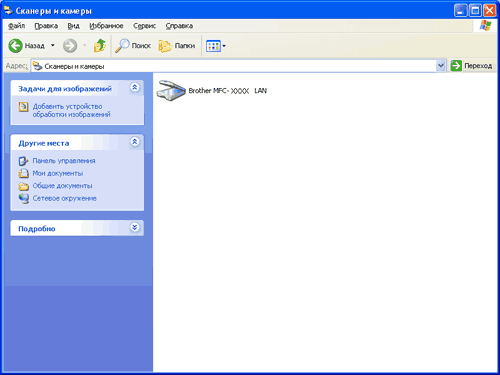The width and height of the screenshot is (500, 375).
Task: Click the Переход go button
Action: 471,66
